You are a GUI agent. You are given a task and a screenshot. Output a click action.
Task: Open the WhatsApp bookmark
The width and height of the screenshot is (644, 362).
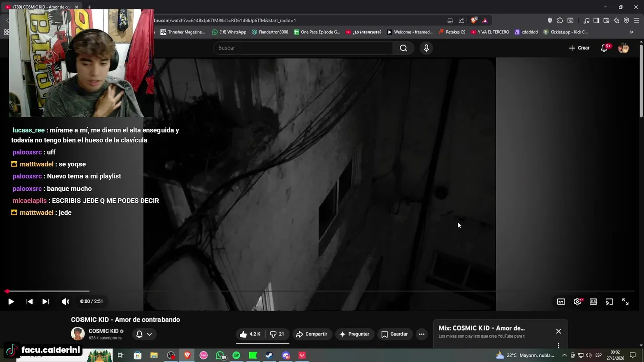point(229,32)
